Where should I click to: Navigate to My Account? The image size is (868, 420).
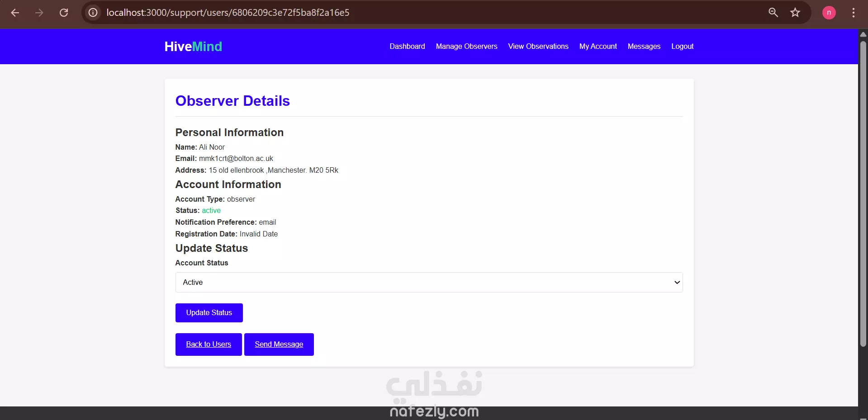(598, 46)
